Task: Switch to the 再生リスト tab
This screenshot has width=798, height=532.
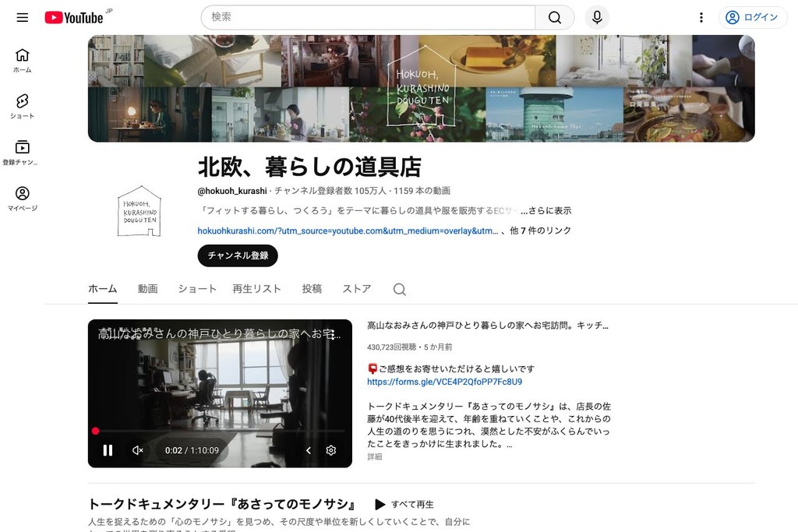Action: (257, 288)
